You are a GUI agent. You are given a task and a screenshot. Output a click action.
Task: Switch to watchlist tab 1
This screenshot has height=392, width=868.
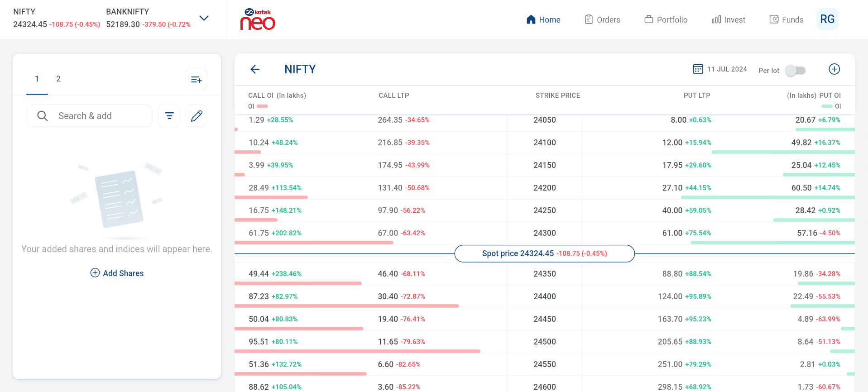(x=37, y=79)
